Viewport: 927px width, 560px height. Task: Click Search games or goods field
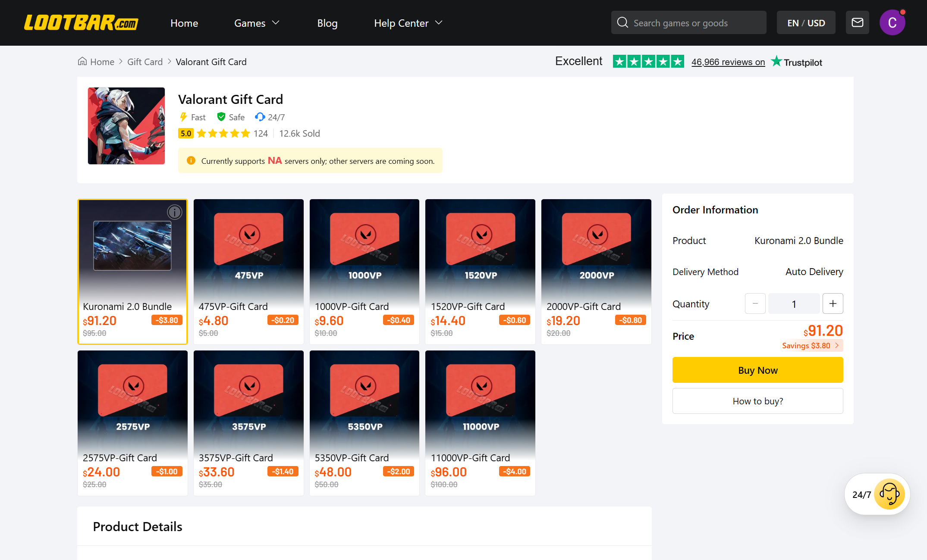click(x=688, y=22)
